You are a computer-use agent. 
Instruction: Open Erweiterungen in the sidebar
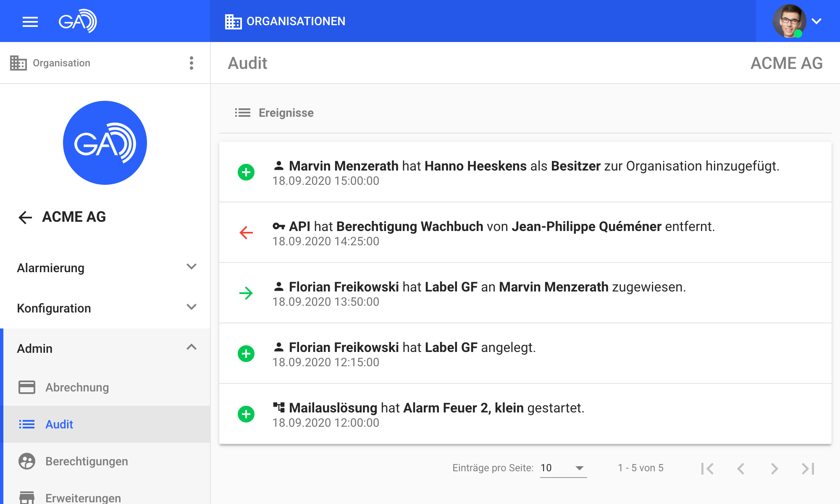point(83,498)
